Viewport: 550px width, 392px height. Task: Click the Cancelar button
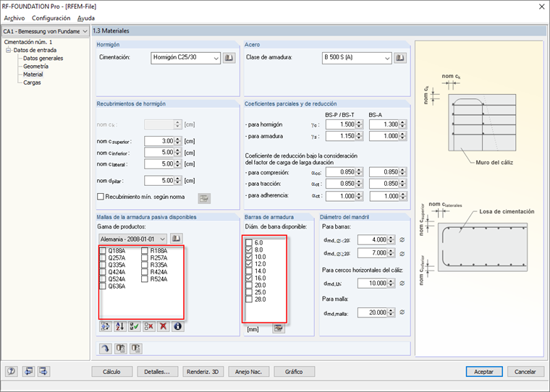pos(525,372)
